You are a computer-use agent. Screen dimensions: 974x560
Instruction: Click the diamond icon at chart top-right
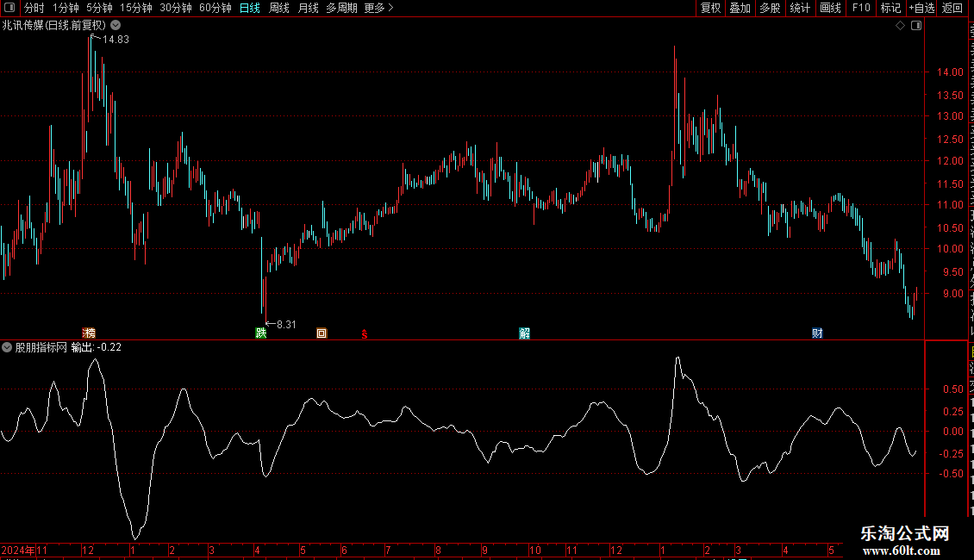(900, 26)
